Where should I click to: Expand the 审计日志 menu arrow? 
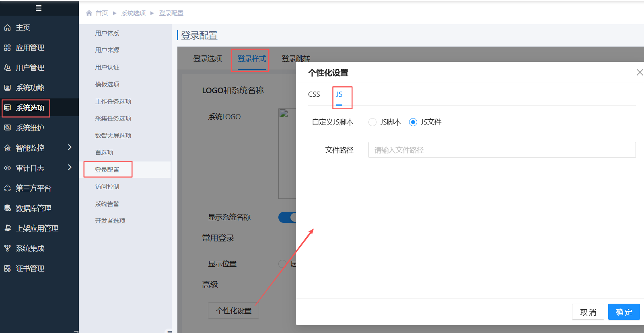coord(70,168)
